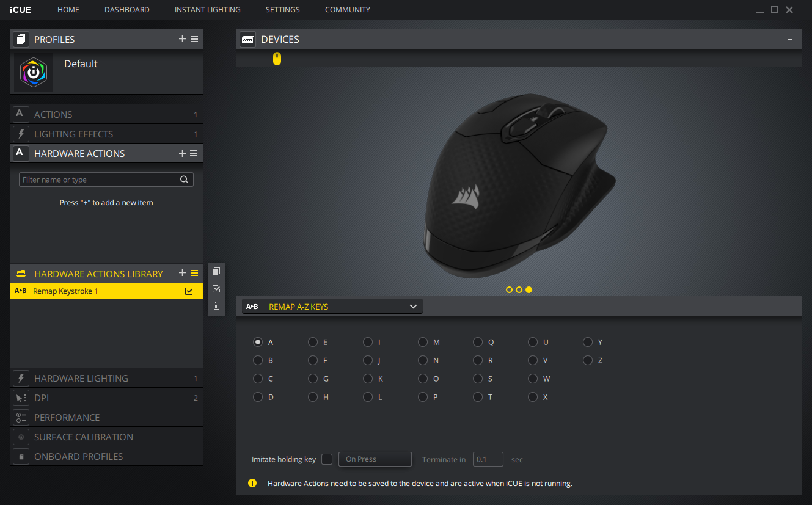Add a new profile with the plus icon

(182, 39)
